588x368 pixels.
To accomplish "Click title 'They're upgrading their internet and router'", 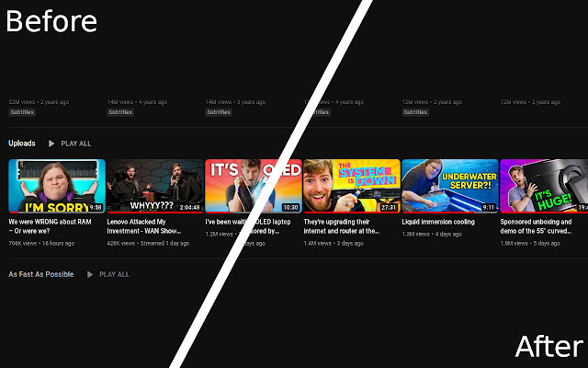I will click(x=341, y=226).
